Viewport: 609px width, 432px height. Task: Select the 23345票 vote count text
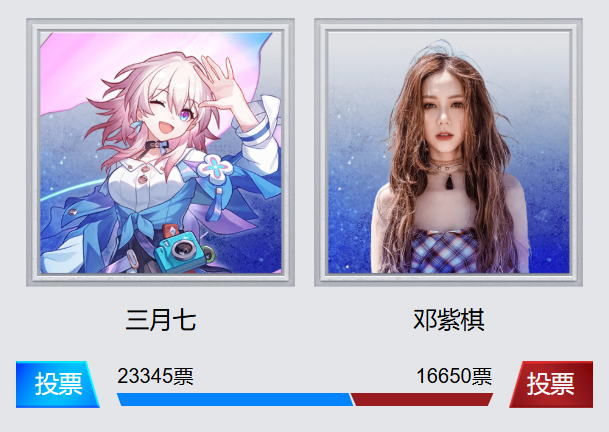click(155, 376)
